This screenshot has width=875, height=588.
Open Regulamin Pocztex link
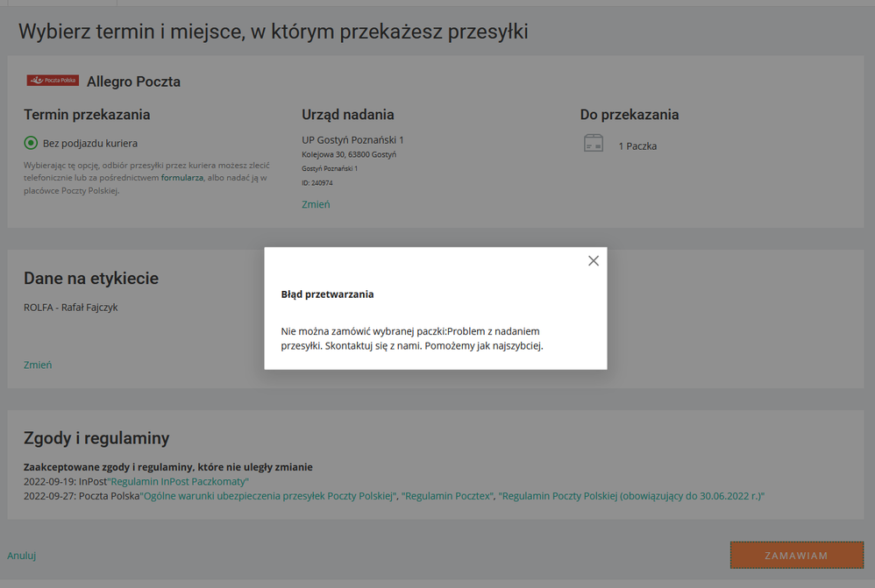(447, 496)
